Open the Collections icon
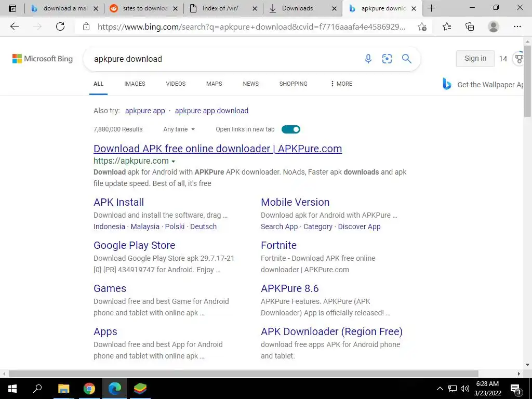 (470, 26)
